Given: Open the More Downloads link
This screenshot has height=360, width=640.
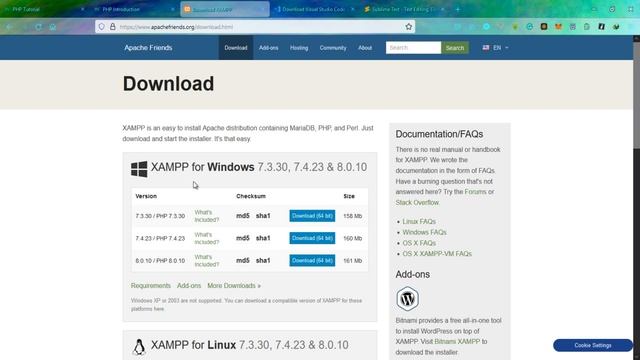Looking at the screenshot, I should 234,286.
